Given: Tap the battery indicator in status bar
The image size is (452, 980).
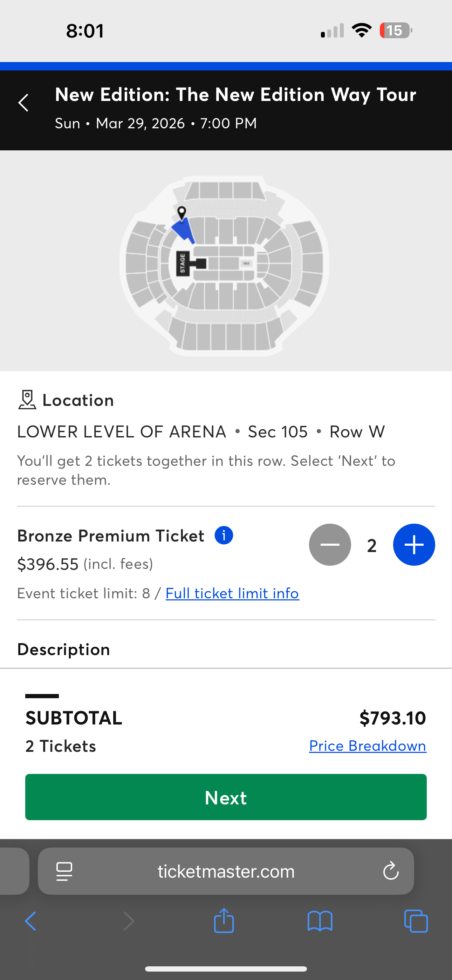Looking at the screenshot, I should pos(396,31).
